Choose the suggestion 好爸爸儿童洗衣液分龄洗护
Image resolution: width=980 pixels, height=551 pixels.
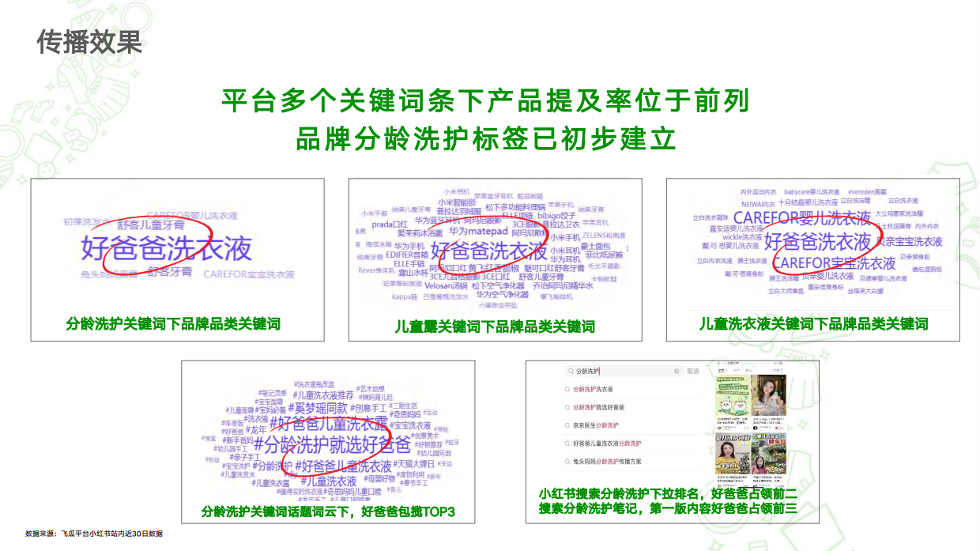pos(607,443)
